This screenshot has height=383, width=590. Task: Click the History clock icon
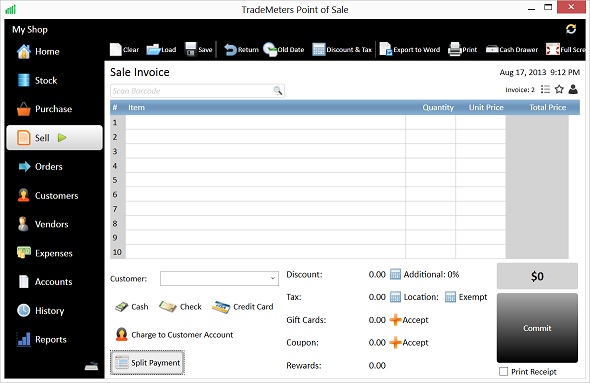(x=24, y=310)
